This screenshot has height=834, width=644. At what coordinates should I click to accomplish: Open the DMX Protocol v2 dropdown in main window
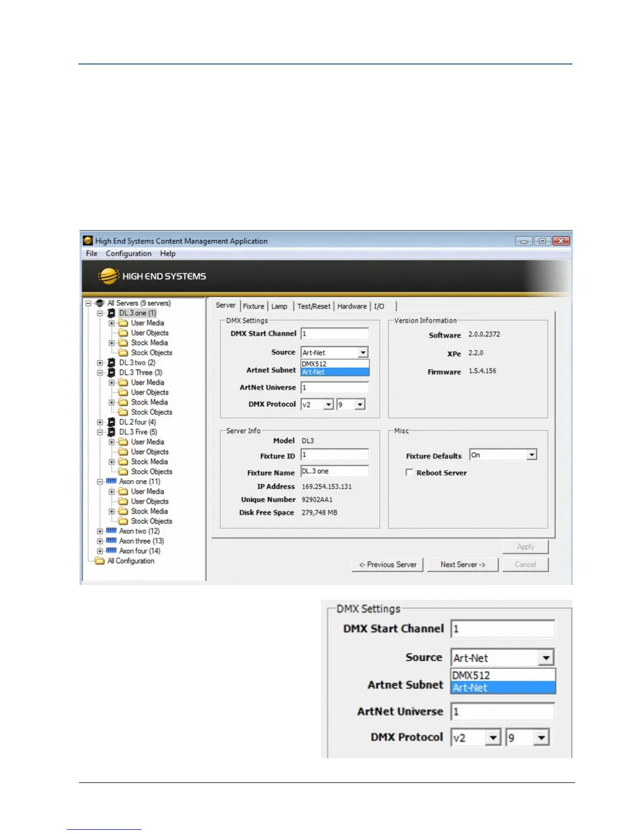point(328,405)
